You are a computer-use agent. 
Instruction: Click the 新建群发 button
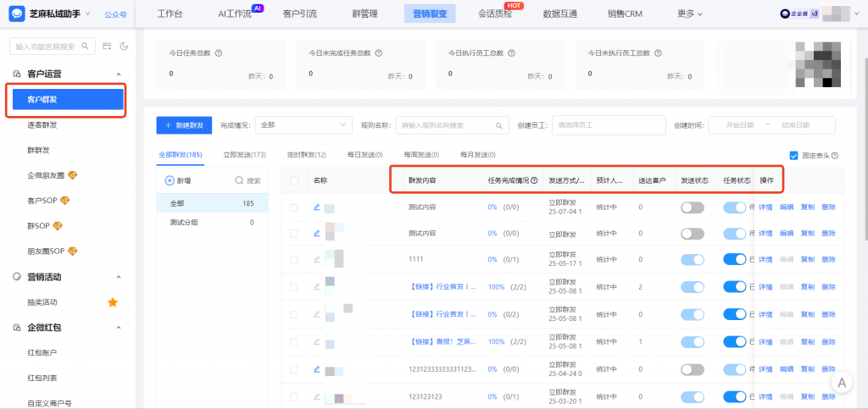pos(184,125)
